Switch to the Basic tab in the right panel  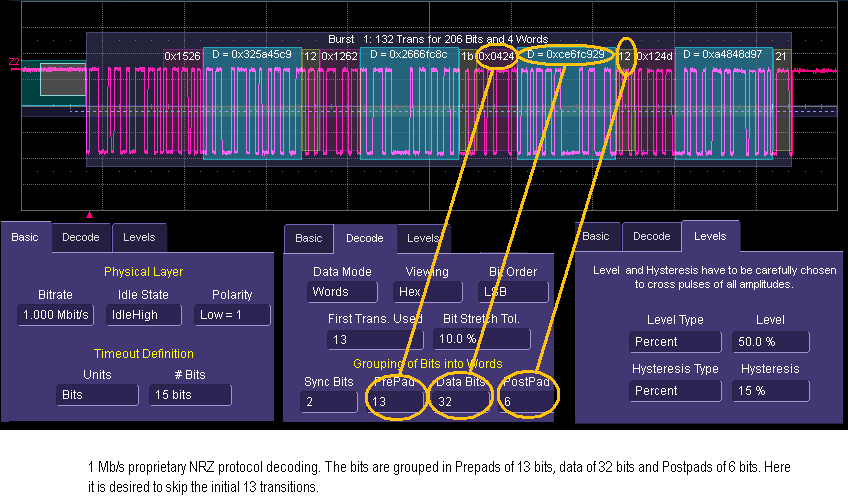click(595, 236)
